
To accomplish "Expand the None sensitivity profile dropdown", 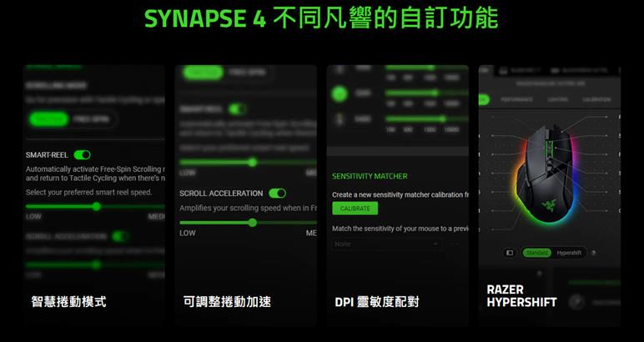I will 385,244.
